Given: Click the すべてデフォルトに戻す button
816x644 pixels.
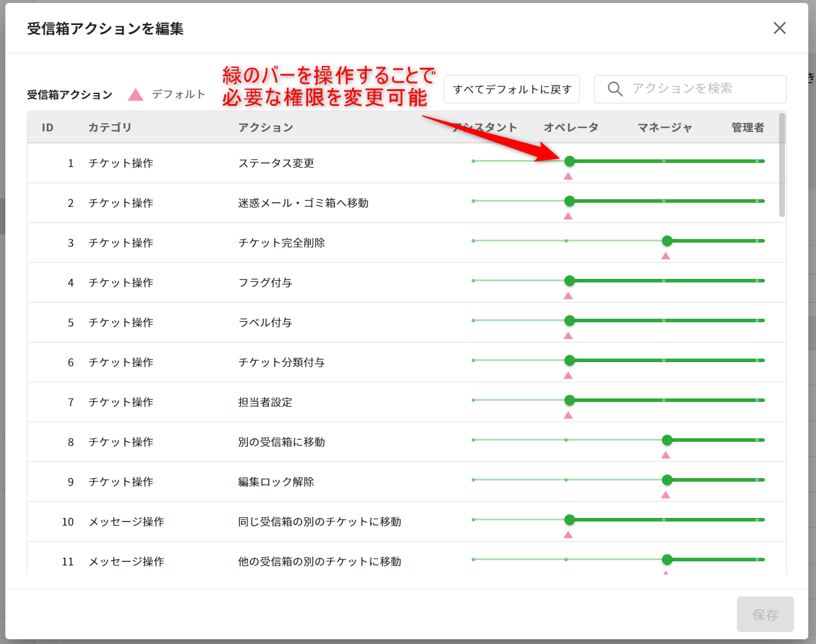Looking at the screenshot, I should point(511,89).
